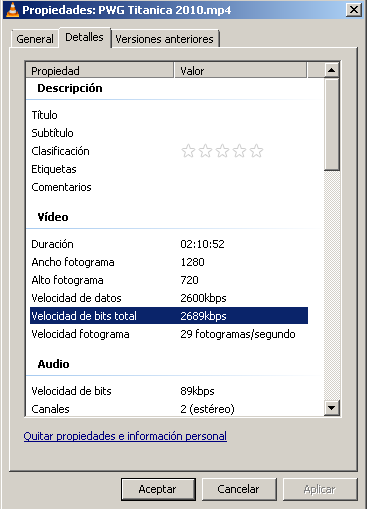367x509 pixels.
Task: Click the duration value 02:10:52
Action: [202, 244]
